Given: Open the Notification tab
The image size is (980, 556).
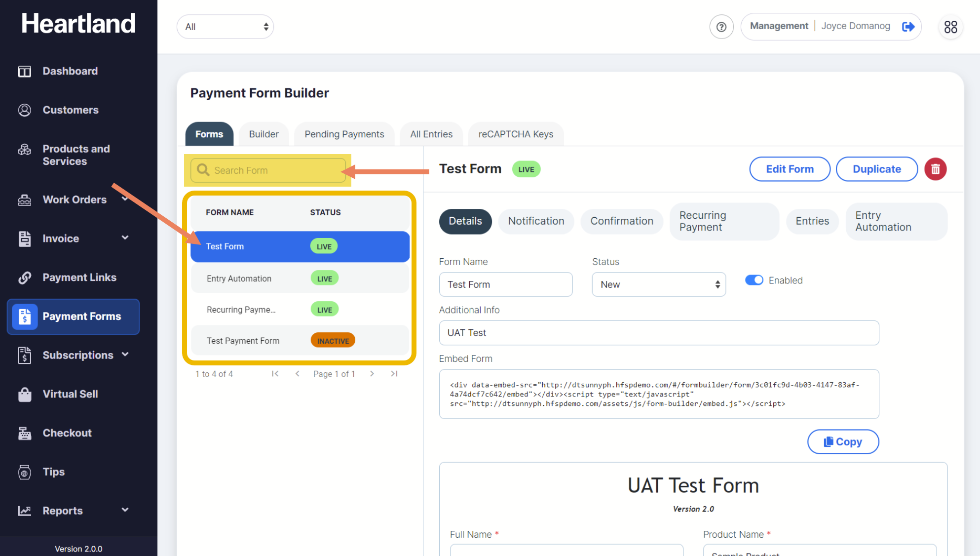Looking at the screenshot, I should point(536,221).
